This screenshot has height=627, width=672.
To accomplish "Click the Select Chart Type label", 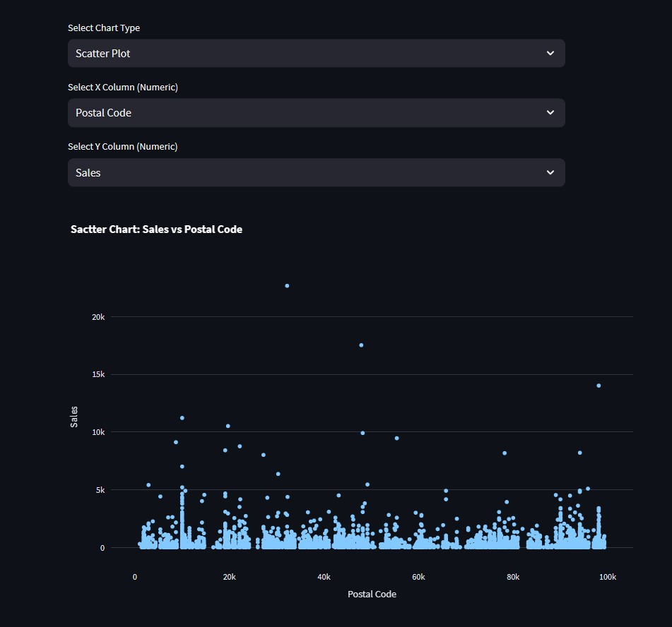I will tap(103, 28).
